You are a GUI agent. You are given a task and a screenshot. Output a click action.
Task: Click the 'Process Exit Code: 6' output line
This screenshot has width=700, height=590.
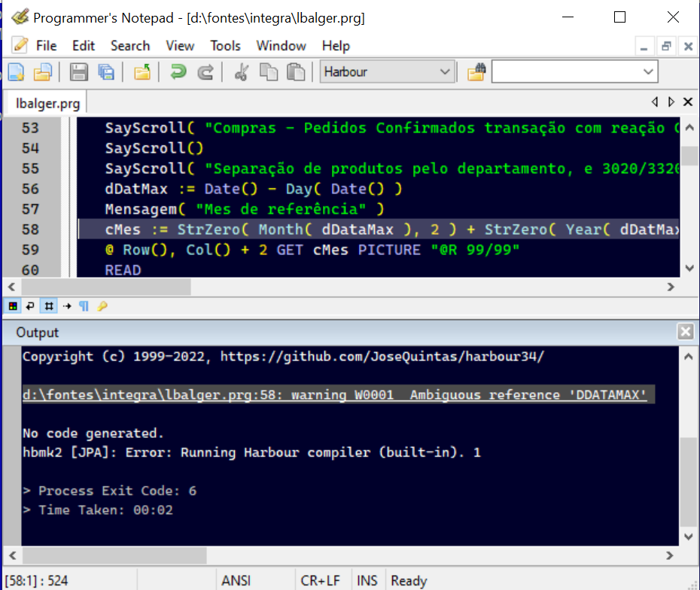pyautogui.click(x=110, y=491)
